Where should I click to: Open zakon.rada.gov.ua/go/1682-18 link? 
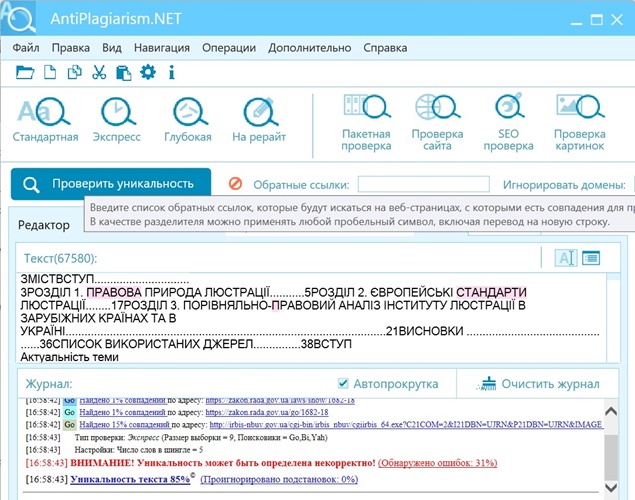pos(267,413)
